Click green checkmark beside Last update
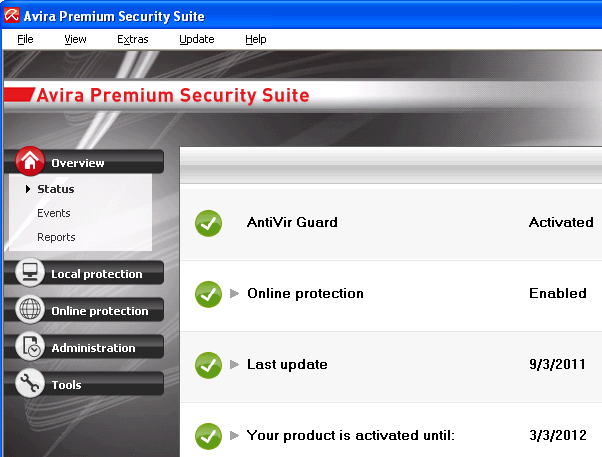The height and width of the screenshot is (457, 602). [x=208, y=365]
